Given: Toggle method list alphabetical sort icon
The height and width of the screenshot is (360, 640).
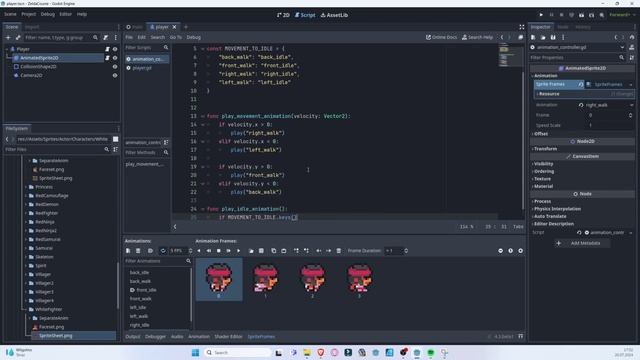Looking at the screenshot, I should point(166,142).
